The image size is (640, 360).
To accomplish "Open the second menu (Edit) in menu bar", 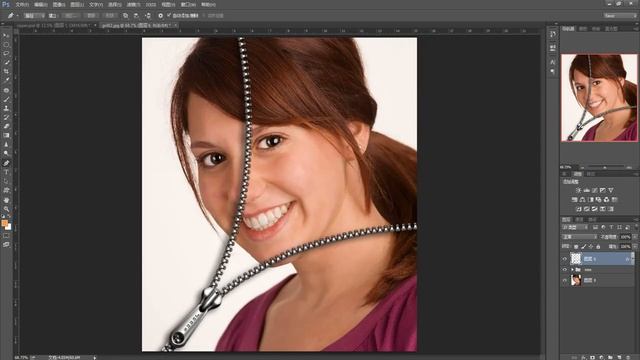I will click(40, 4).
